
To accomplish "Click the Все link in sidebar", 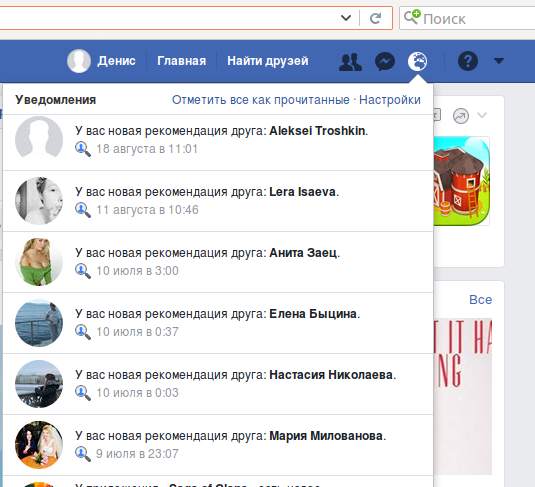I will (x=480, y=300).
